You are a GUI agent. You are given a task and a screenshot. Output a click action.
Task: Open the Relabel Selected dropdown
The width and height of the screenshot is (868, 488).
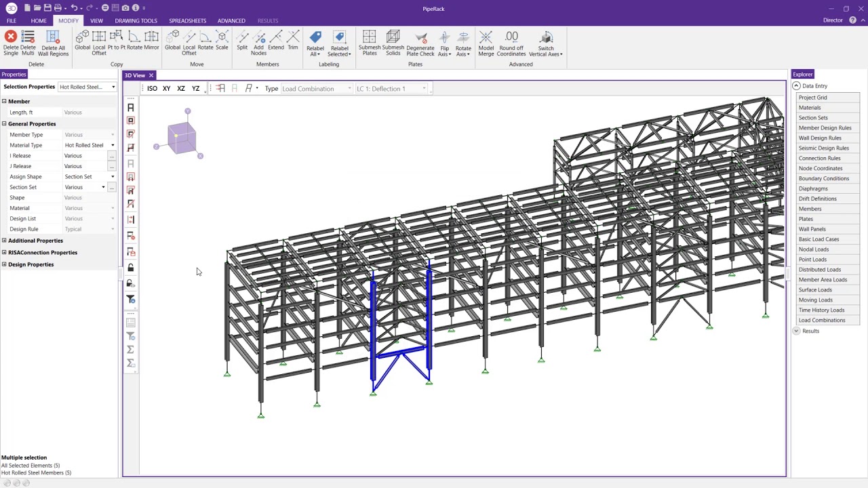click(x=339, y=43)
